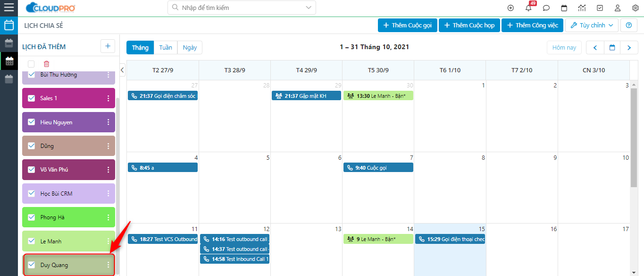
Task: Open the notifications bell icon
Action: coord(528,8)
